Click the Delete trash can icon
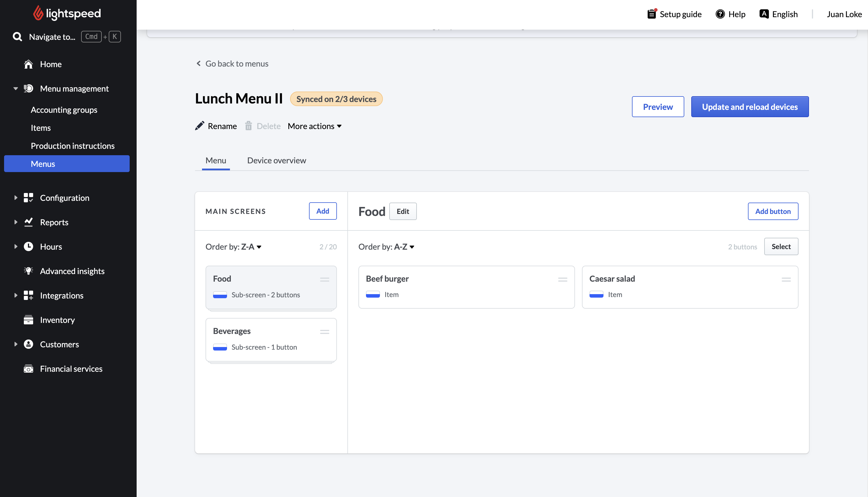The width and height of the screenshot is (868, 497). click(248, 126)
